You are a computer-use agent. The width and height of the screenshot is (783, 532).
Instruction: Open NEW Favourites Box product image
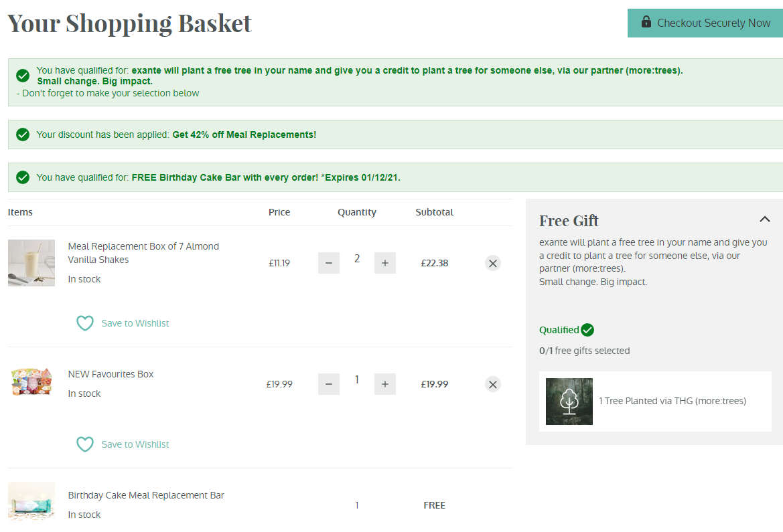[x=31, y=382]
